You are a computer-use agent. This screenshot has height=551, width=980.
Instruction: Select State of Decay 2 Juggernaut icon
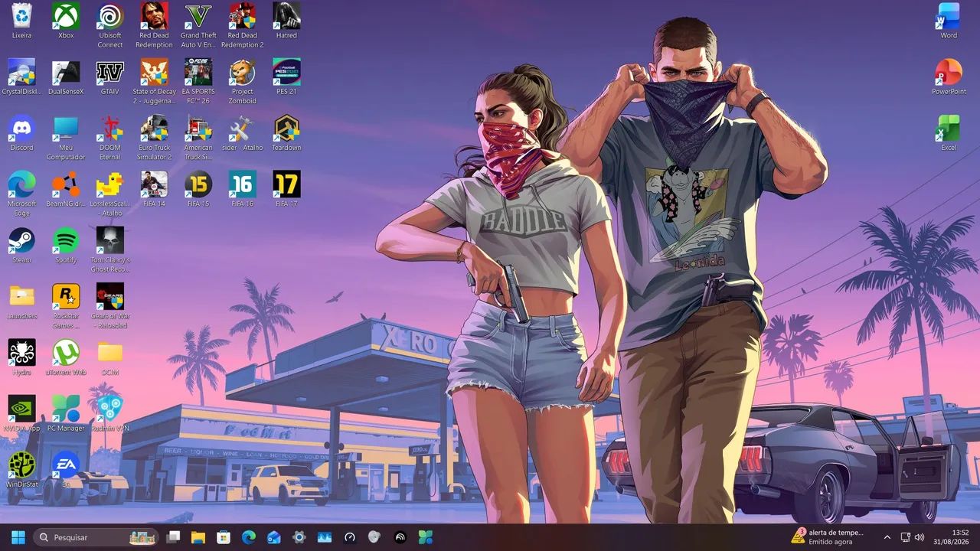click(154, 81)
